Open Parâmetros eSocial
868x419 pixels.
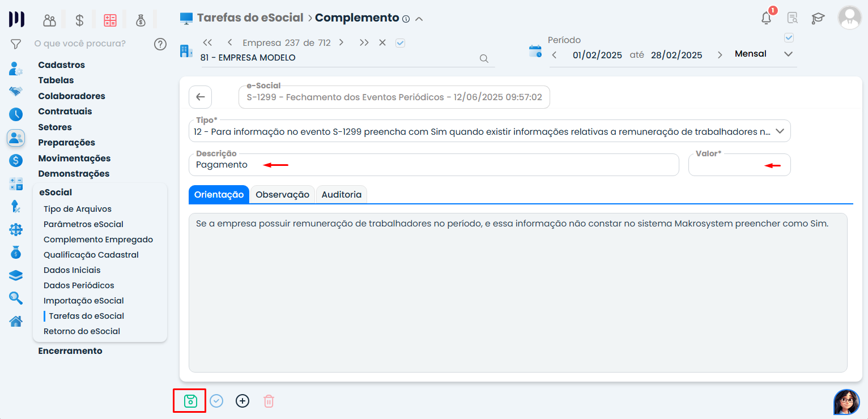[83, 224]
